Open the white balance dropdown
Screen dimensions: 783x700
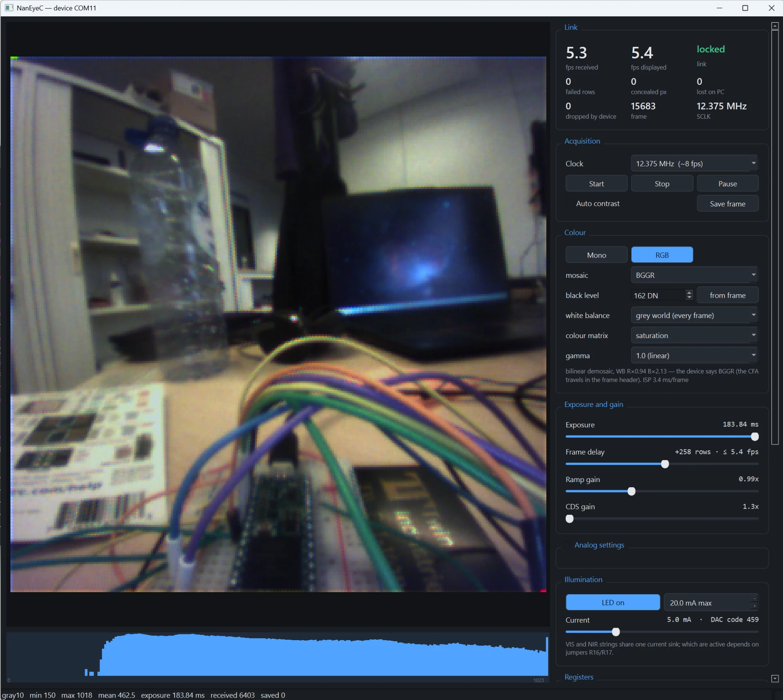[694, 316]
